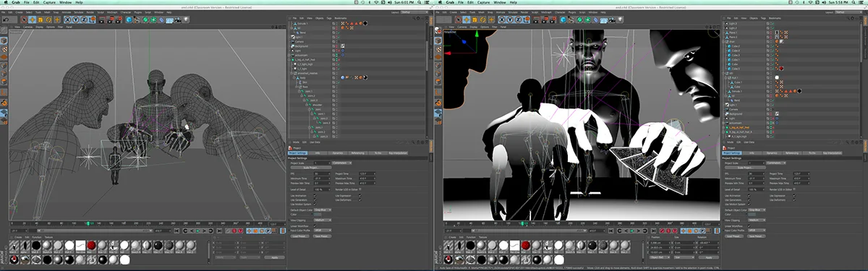Open View Clipping dropdown in the rendered card-scene window

757,220
